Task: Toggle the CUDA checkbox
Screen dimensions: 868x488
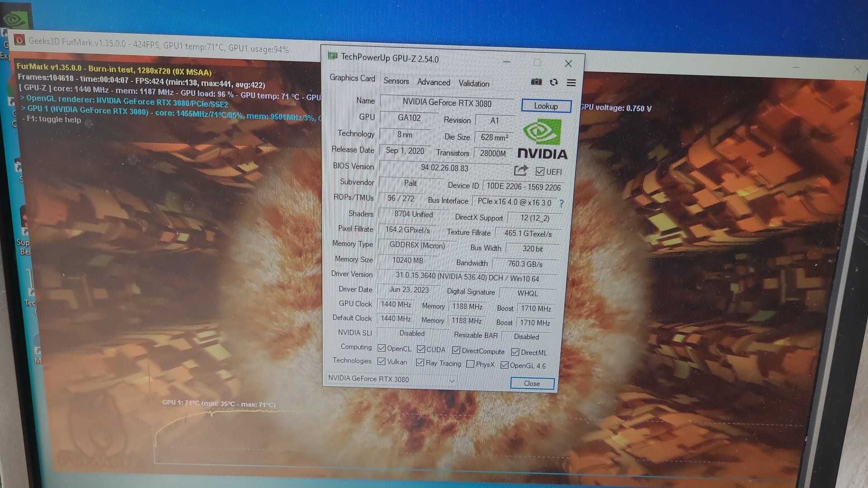Action: click(421, 349)
